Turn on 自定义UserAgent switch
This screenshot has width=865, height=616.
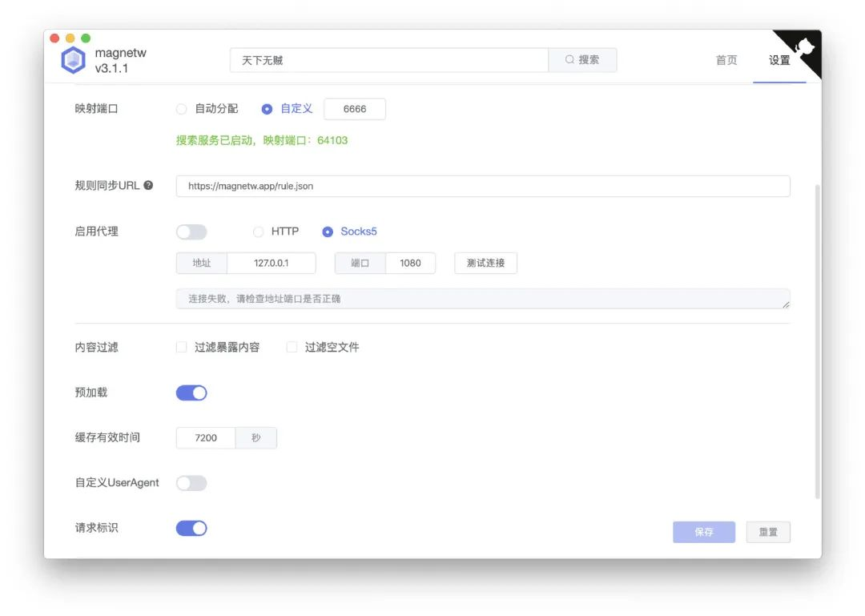click(191, 482)
